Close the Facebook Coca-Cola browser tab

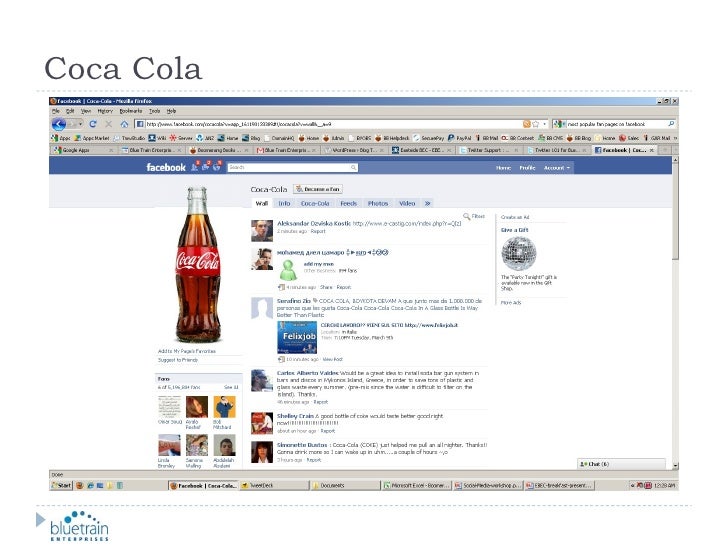click(x=651, y=150)
